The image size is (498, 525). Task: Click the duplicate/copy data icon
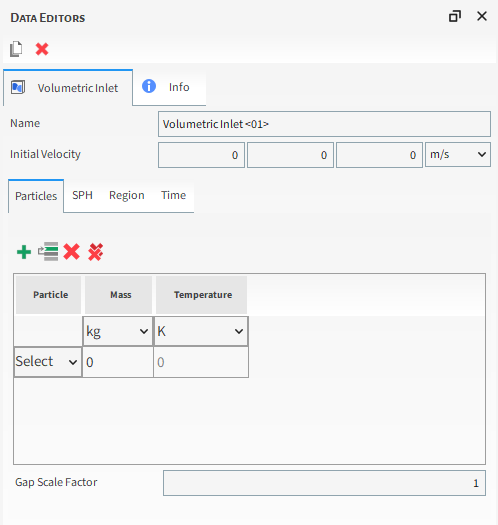click(x=16, y=49)
